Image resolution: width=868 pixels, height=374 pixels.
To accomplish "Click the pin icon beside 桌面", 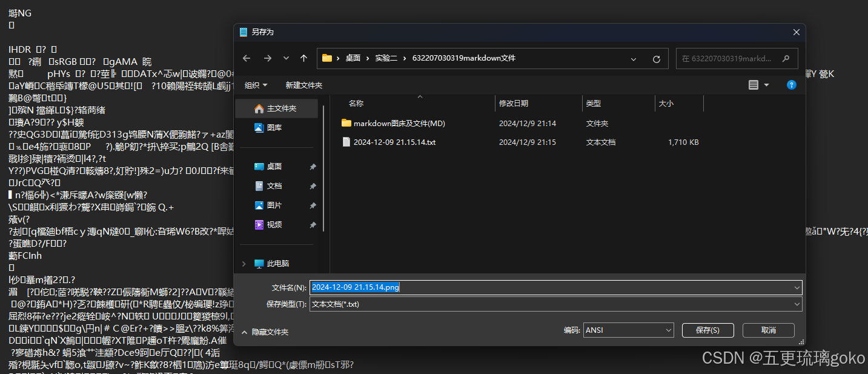I will click(x=313, y=166).
